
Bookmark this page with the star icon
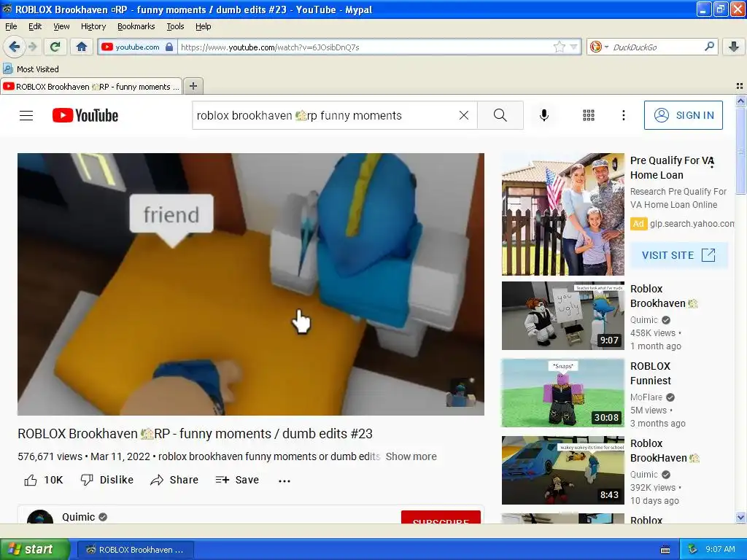(560, 47)
